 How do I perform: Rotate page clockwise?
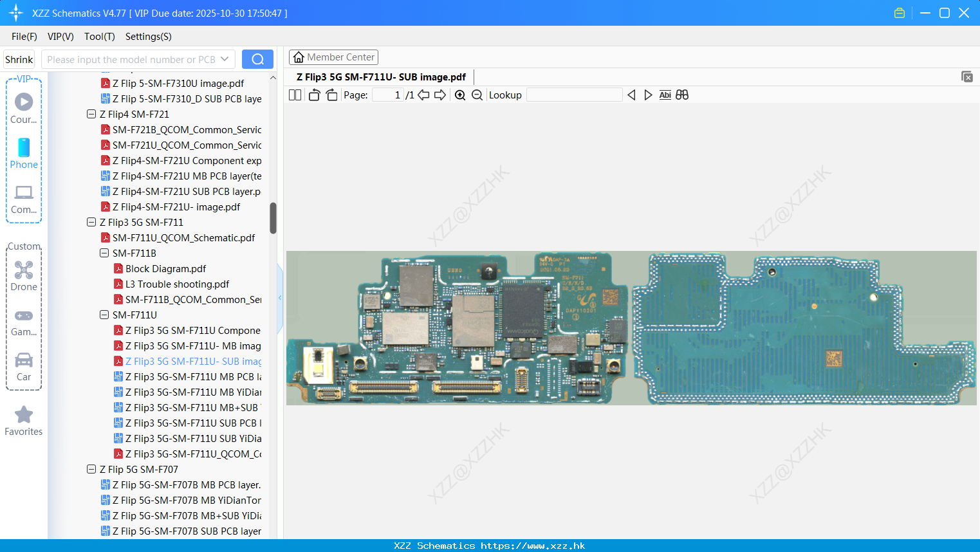[331, 95]
